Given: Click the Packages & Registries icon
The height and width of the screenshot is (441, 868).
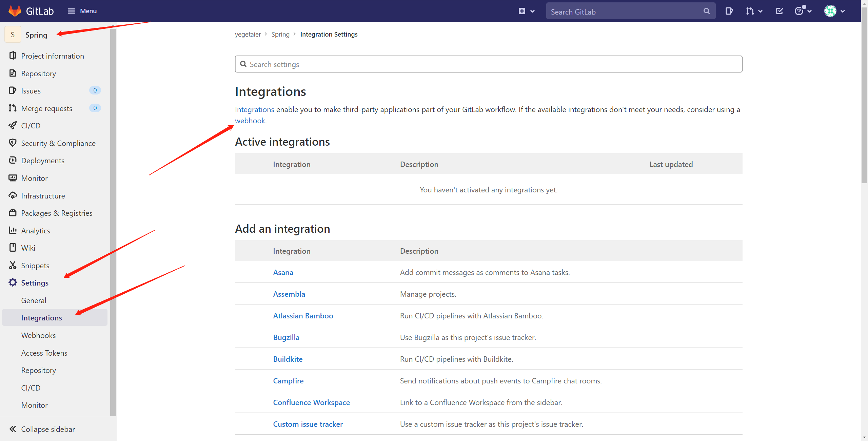Looking at the screenshot, I should point(13,213).
